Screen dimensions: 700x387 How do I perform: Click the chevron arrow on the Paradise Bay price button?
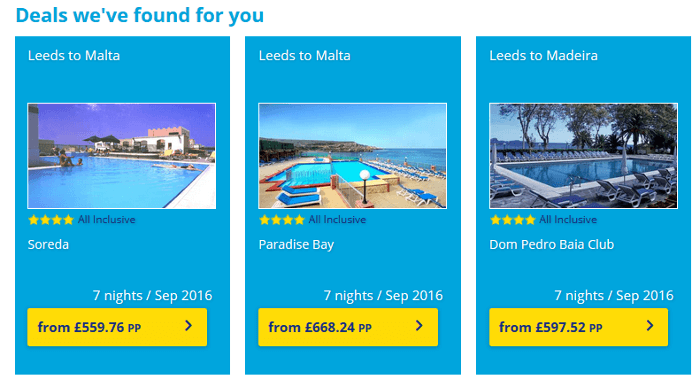[x=419, y=326]
